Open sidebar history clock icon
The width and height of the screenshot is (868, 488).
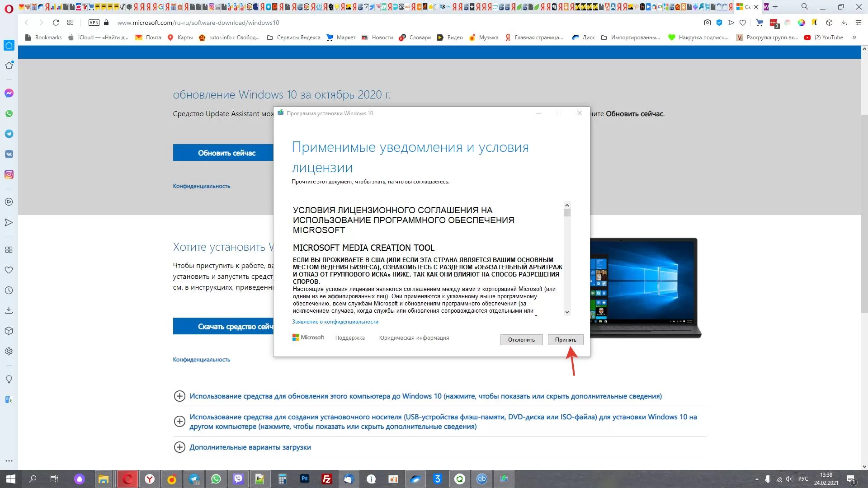coord(9,291)
